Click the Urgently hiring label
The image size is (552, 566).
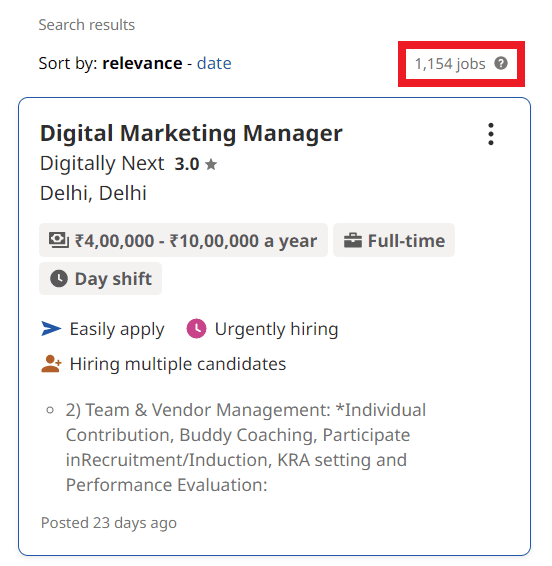pyautogui.click(x=277, y=329)
